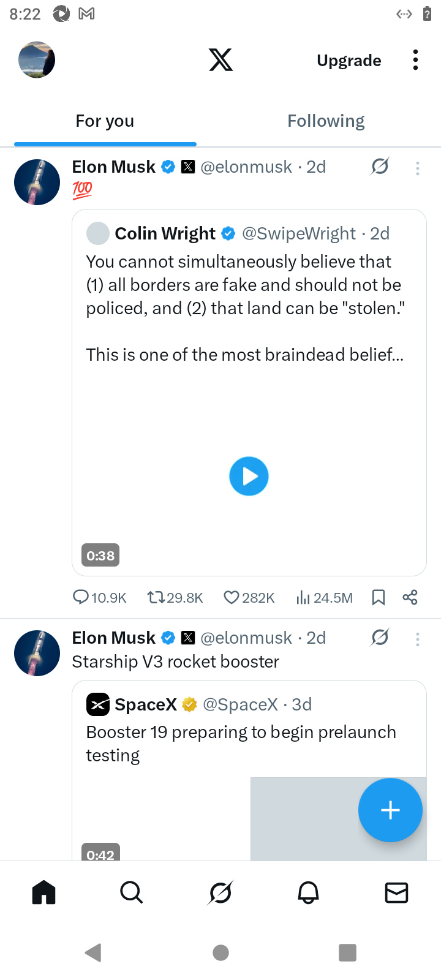The width and height of the screenshot is (441, 980).
Task: Open the Search tab in bottom navigation
Action: [132, 892]
